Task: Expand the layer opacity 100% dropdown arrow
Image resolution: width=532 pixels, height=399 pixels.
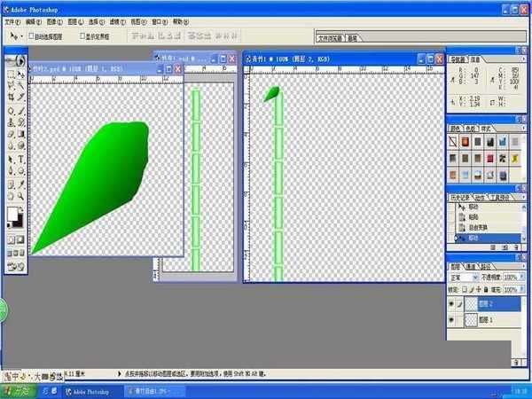Action: (522, 277)
